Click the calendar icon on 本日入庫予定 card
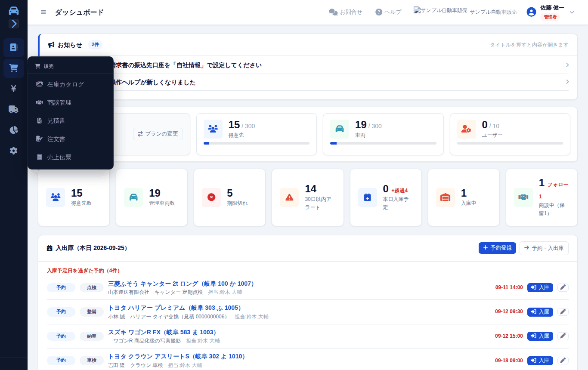The width and height of the screenshot is (588, 370). click(x=368, y=197)
